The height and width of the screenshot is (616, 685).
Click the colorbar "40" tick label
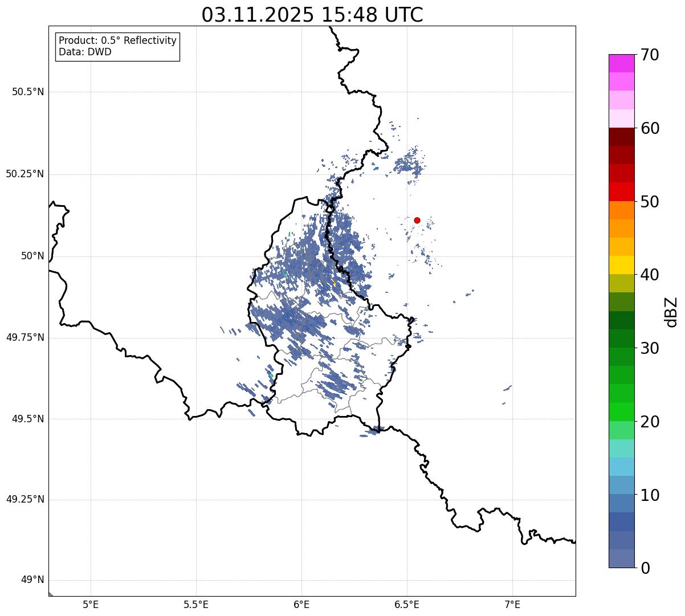[x=650, y=275]
